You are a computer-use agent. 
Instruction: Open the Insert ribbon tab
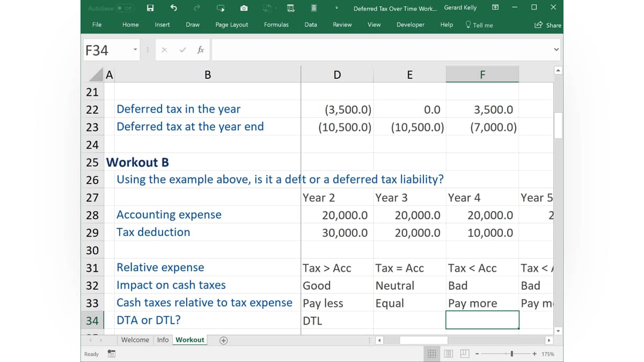click(162, 25)
